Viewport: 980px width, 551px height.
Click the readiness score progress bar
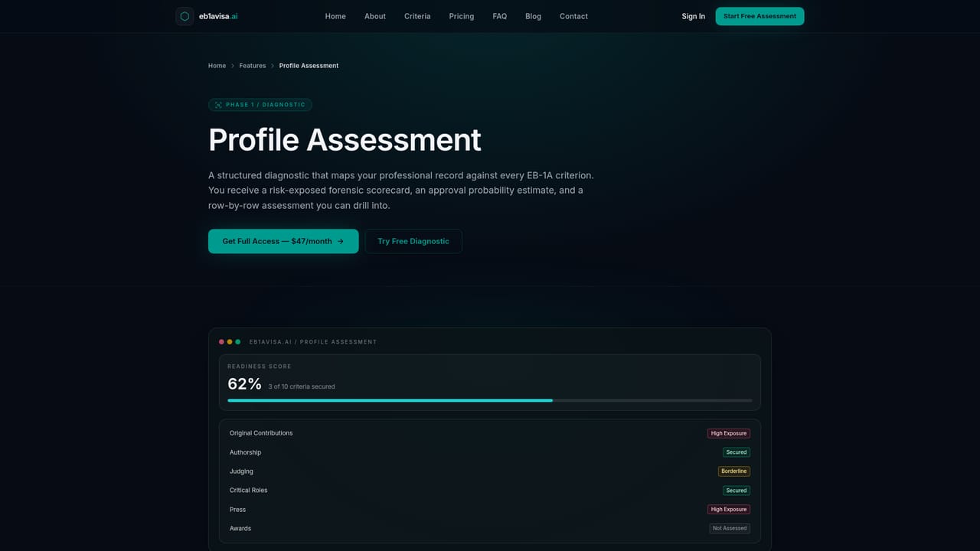point(490,400)
